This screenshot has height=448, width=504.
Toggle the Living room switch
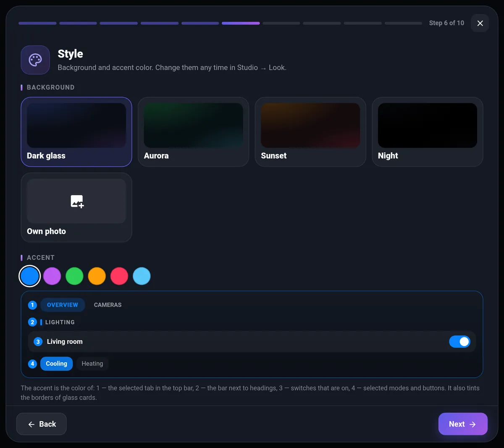tap(459, 342)
